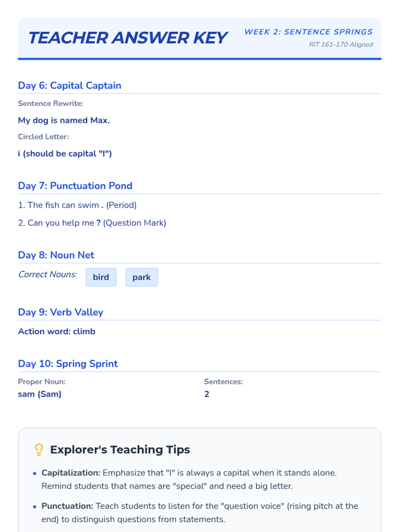Select the Day 9: Verb Valley heading
This screenshot has height=532, width=399.
[x=61, y=312]
